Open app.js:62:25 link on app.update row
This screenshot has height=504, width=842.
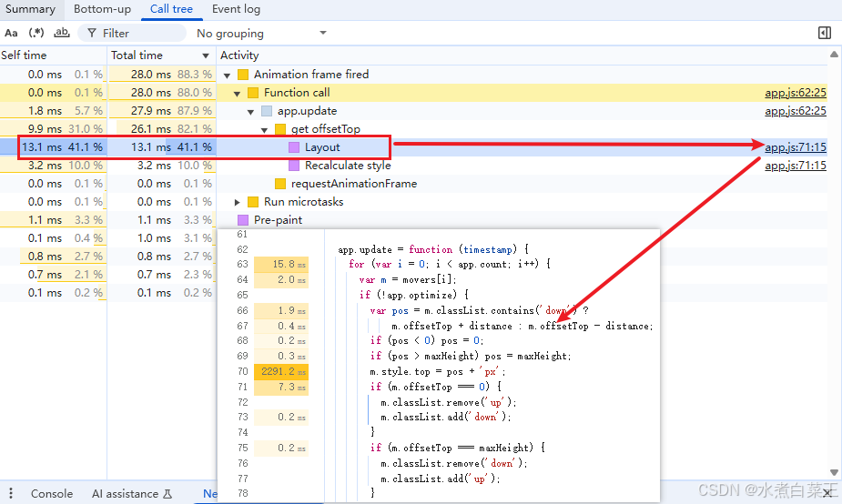click(796, 111)
